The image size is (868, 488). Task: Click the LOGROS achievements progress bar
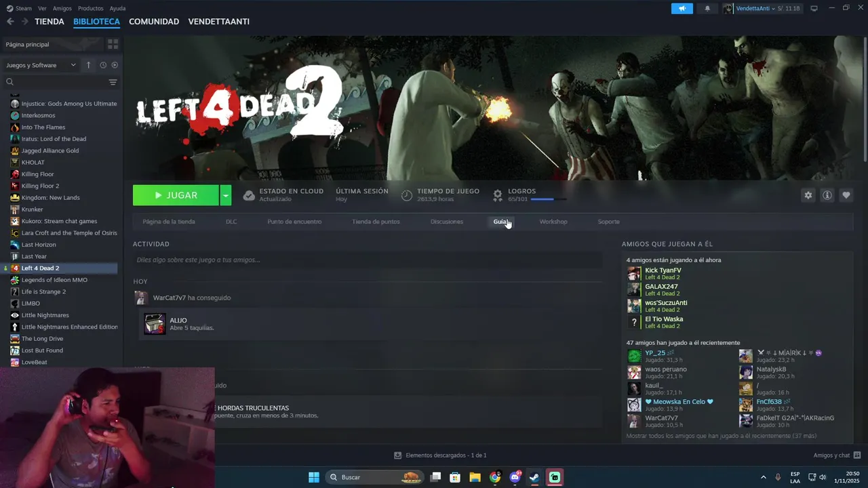[x=549, y=199]
